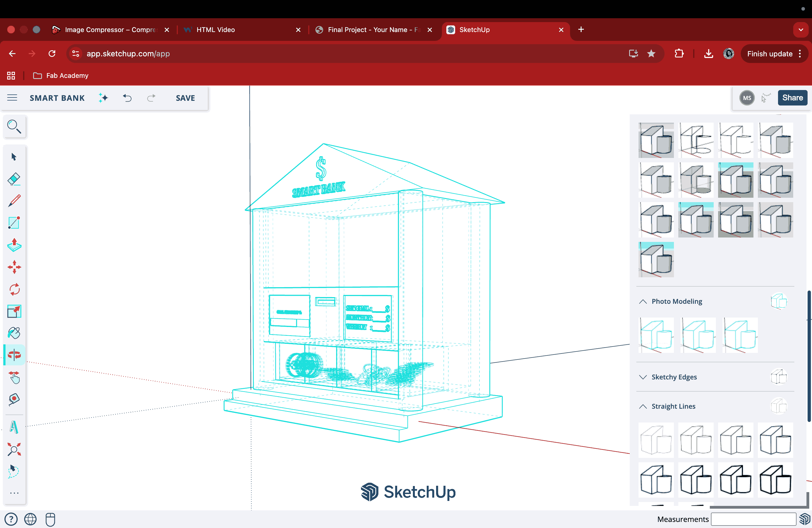Collapse the Straight Lines section
The height and width of the screenshot is (528, 812).
point(643,406)
